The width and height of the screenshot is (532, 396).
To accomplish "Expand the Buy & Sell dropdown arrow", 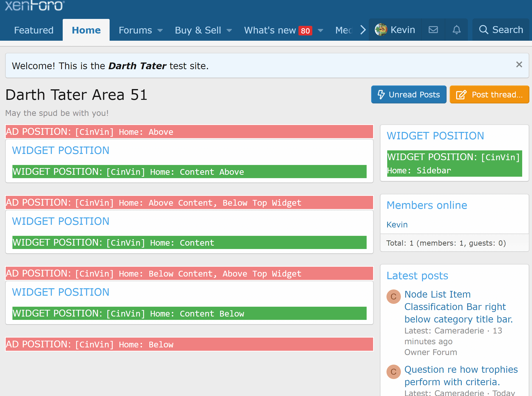I will (229, 30).
